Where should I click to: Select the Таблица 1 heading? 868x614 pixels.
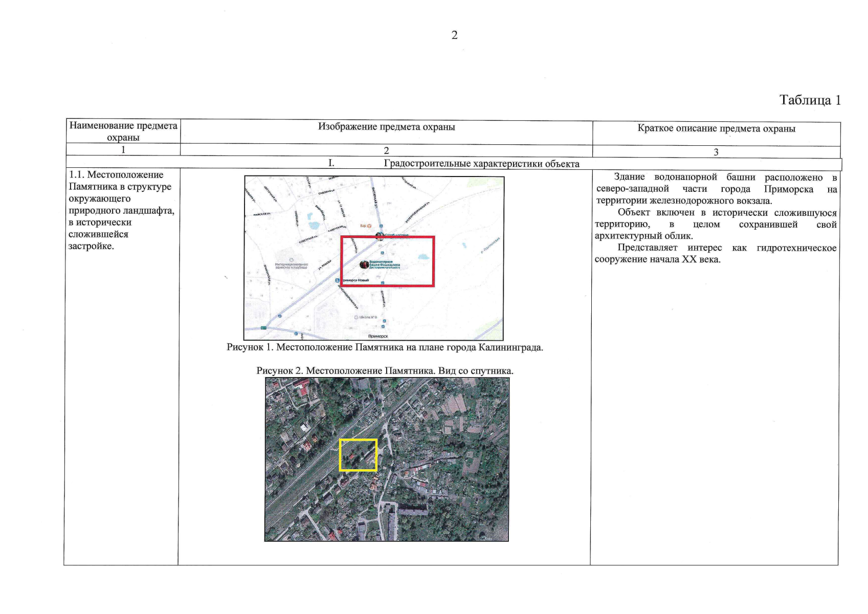point(810,100)
